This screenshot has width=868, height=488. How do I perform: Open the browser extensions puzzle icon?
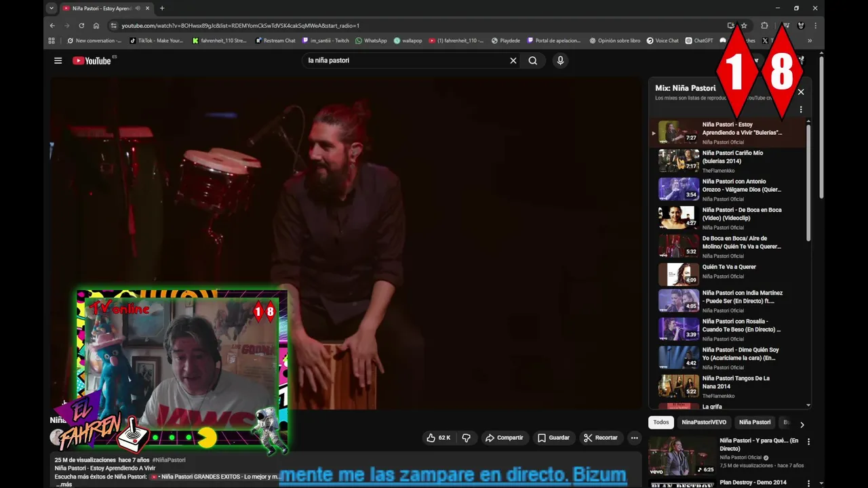[x=764, y=26]
